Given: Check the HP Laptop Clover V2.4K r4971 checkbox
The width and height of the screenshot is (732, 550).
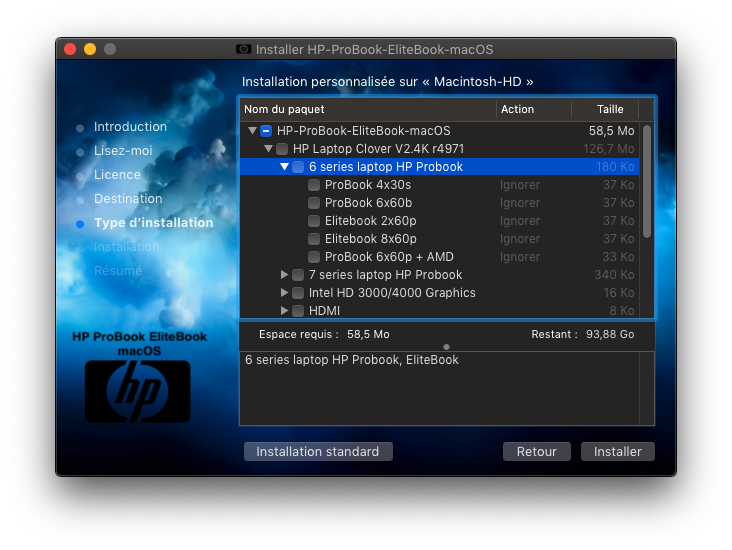Looking at the screenshot, I should point(282,149).
